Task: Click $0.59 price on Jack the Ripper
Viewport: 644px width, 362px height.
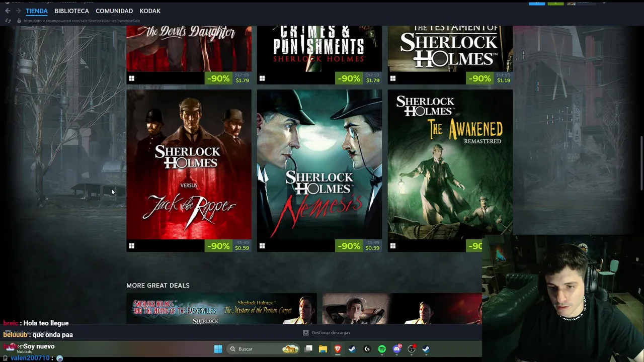Action: pyautogui.click(x=242, y=248)
